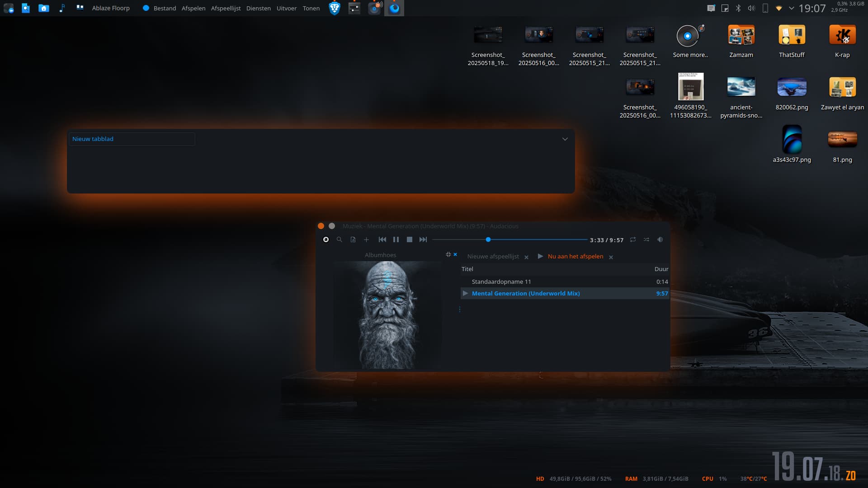Select the Zawyet el aryan folder

coord(842,94)
